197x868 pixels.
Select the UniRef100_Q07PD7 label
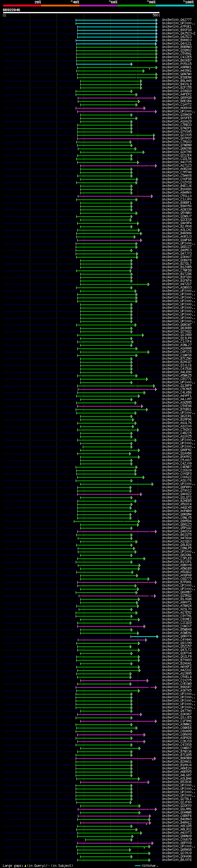(x=177, y=139)
